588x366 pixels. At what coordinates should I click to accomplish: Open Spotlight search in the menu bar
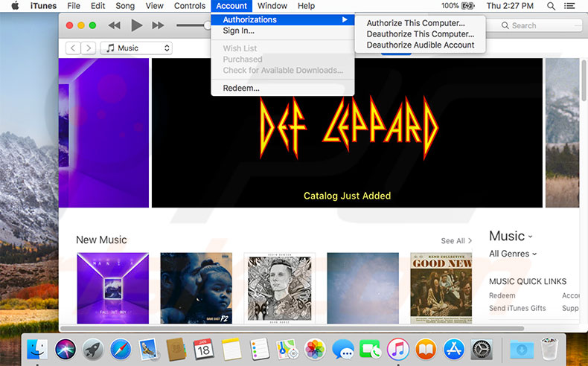pyautogui.click(x=552, y=6)
